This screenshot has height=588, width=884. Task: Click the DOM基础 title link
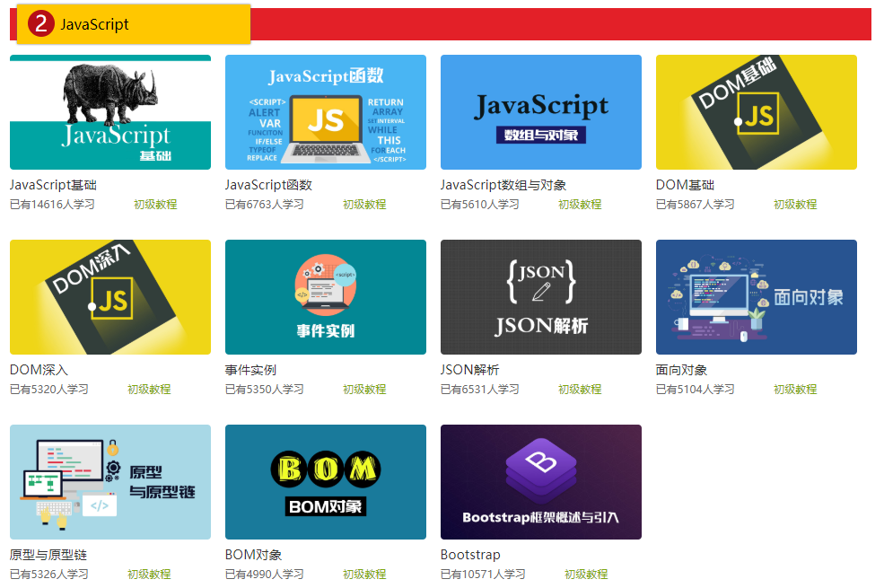685,185
